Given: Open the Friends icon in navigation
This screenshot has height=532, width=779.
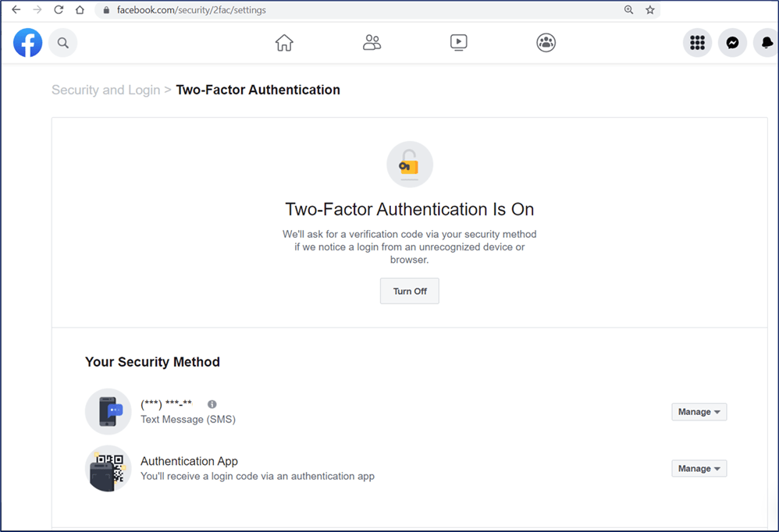Looking at the screenshot, I should 372,43.
